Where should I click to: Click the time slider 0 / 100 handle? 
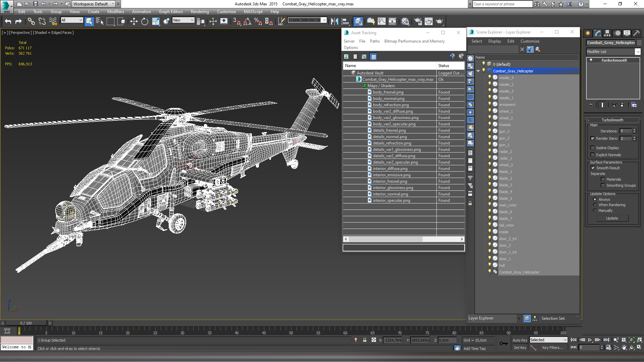pyautogui.click(x=26, y=323)
